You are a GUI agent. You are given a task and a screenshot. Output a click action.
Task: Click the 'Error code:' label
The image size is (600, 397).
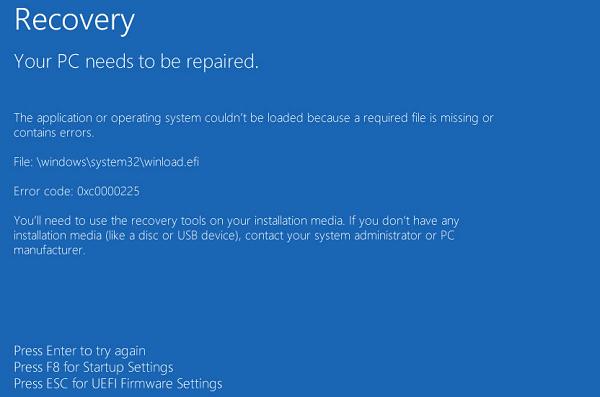[x=43, y=191]
